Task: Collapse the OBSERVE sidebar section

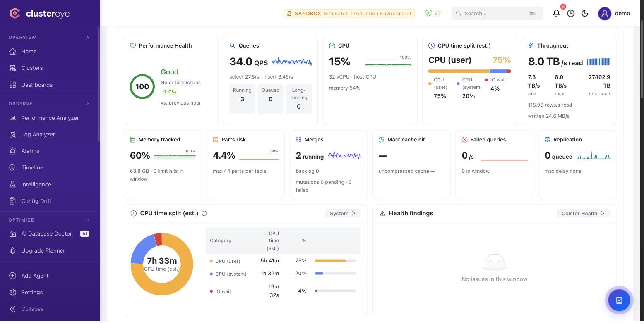Action: [x=88, y=104]
